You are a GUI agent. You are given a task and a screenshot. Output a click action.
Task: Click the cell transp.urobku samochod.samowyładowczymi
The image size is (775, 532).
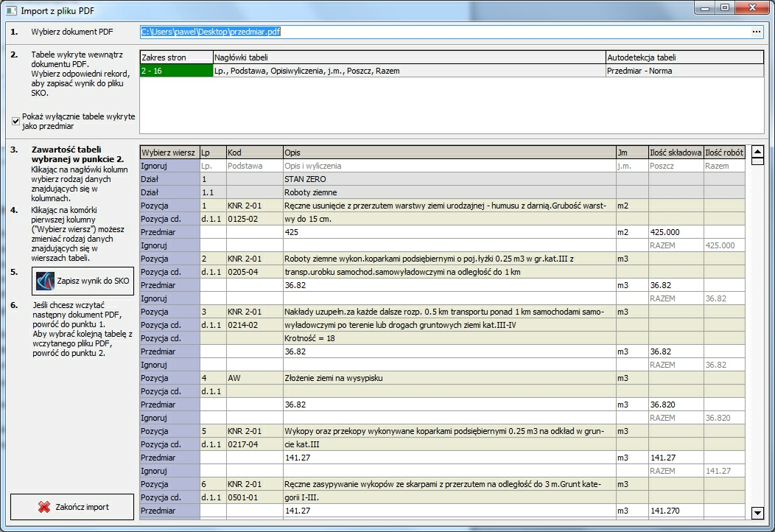(x=449, y=272)
